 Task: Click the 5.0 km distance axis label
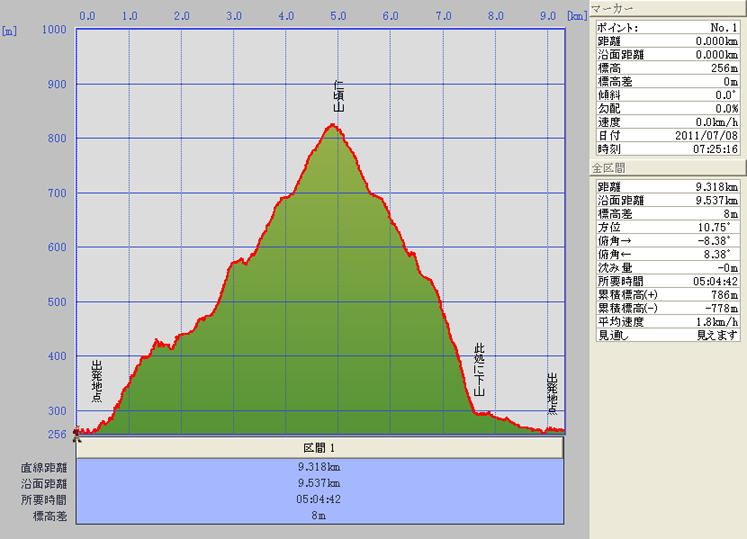338,16
